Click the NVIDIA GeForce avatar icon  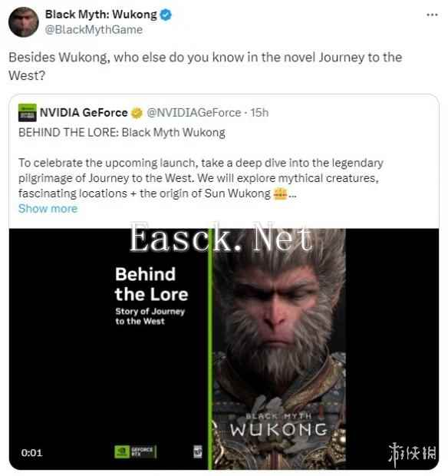pos(28,113)
